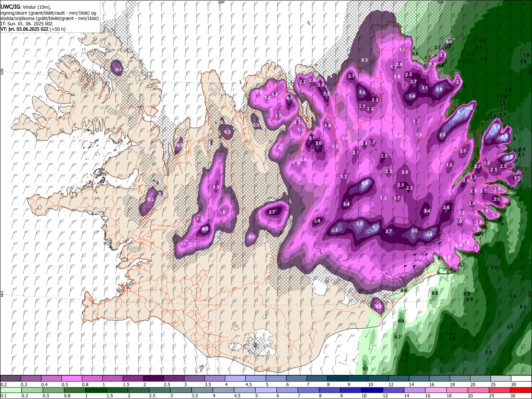Viewport: 532px width, 399px height.
Task: Click the darkest green 1 swatch in bottom legend row
Action: [96, 390]
